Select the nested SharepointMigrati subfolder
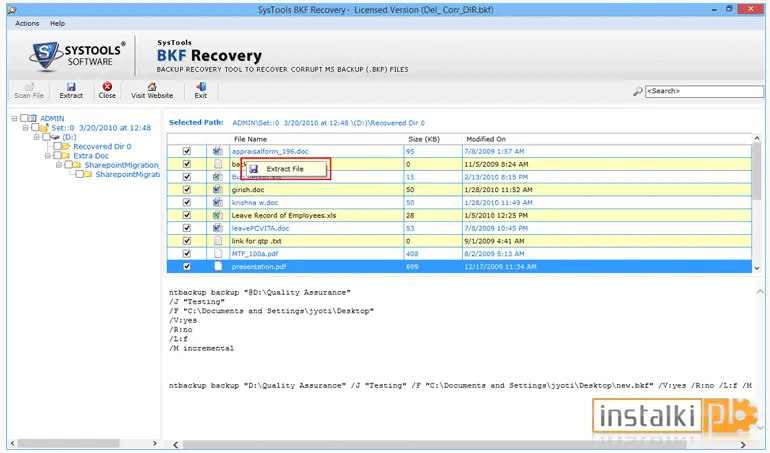 click(x=128, y=174)
